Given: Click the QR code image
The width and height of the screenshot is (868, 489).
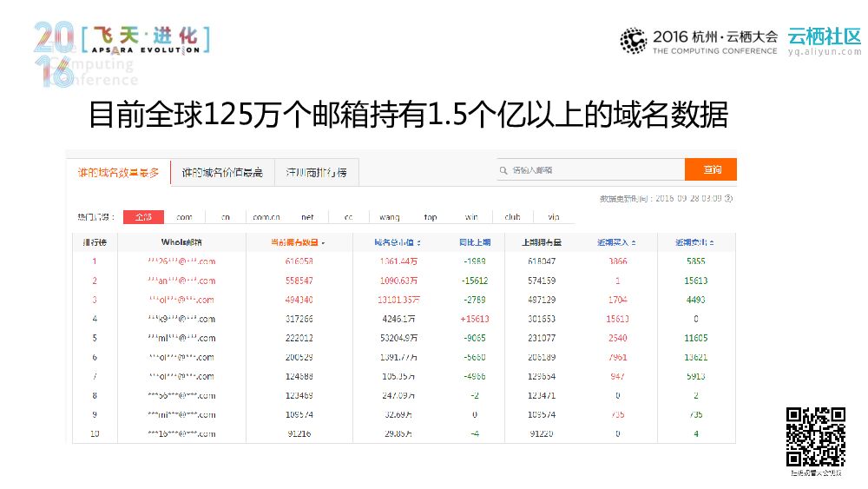Looking at the screenshot, I should pos(815,438).
